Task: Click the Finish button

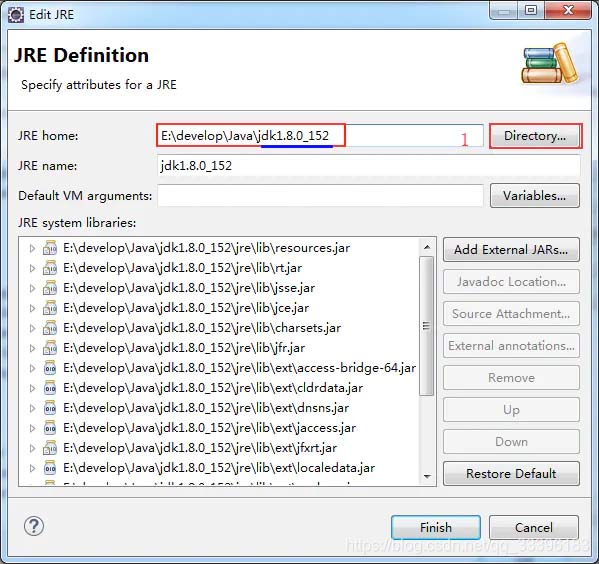Action: tap(436, 527)
